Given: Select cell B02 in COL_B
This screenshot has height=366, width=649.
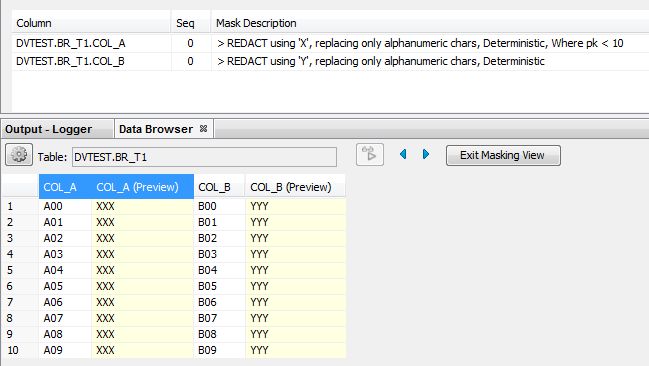Looking at the screenshot, I should click(x=219, y=238).
